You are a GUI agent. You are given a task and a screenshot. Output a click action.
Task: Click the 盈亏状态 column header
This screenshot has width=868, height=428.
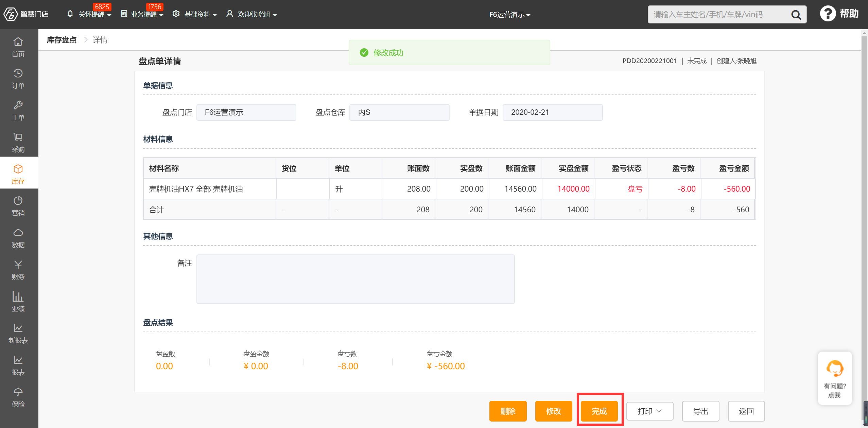pyautogui.click(x=621, y=168)
